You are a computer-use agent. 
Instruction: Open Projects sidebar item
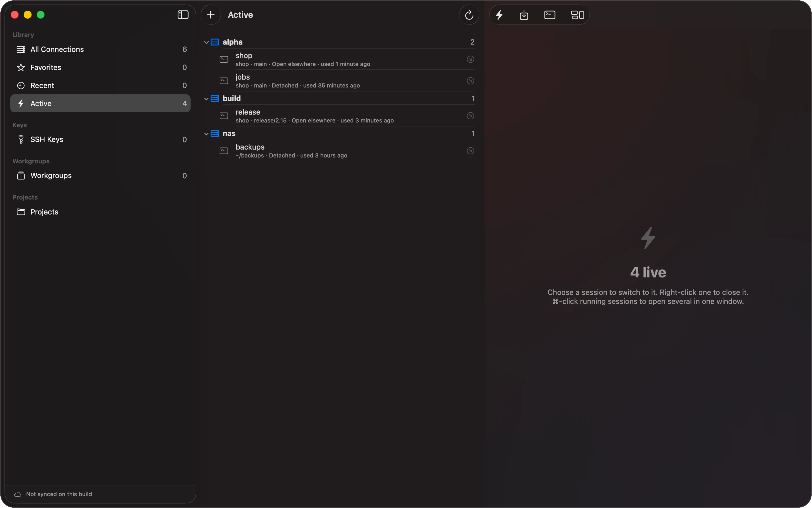point(100,212)
